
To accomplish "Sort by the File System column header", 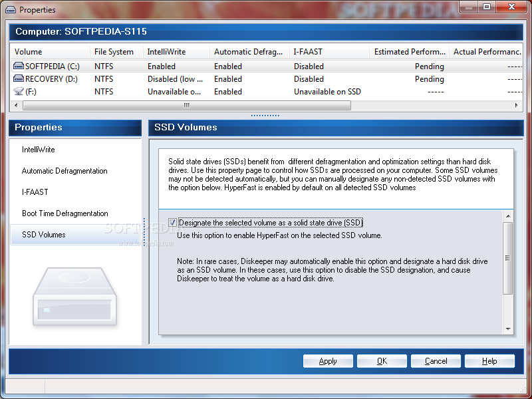I will click(117, 52).
